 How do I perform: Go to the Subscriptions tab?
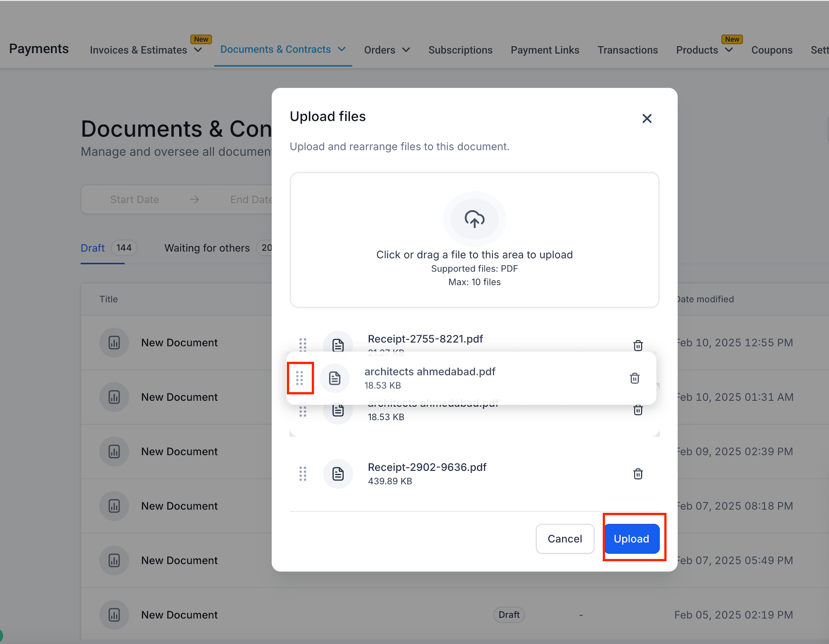[460, 50]
